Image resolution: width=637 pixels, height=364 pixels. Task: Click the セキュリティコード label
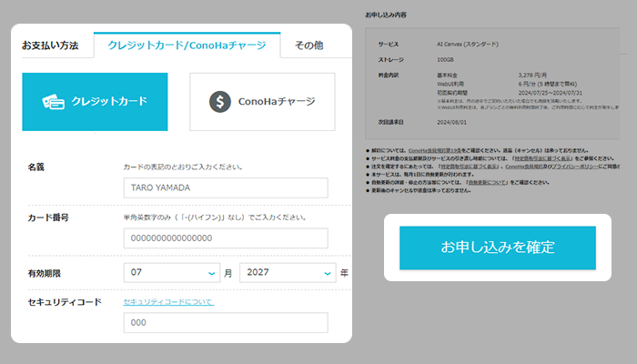coord(65,302)
